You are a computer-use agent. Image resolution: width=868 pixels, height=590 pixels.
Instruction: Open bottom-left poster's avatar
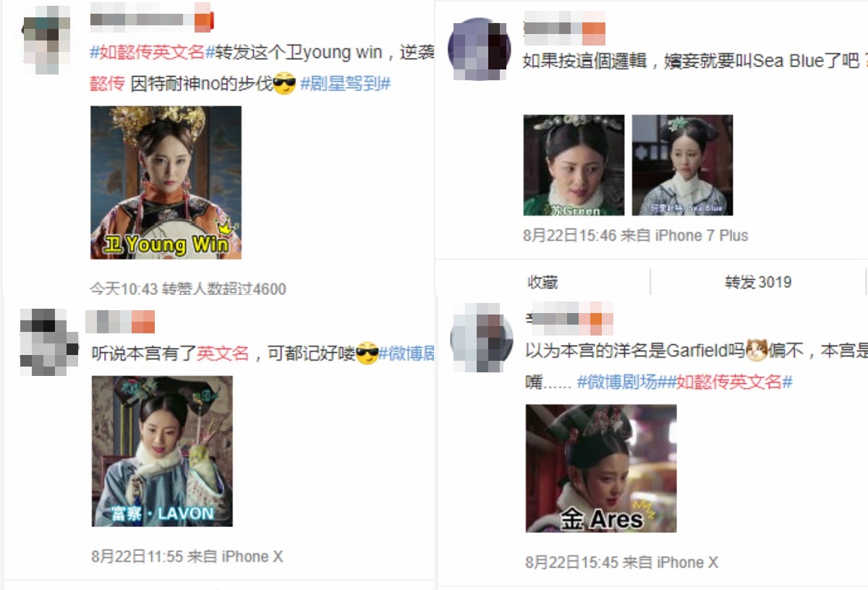[48, 342]
